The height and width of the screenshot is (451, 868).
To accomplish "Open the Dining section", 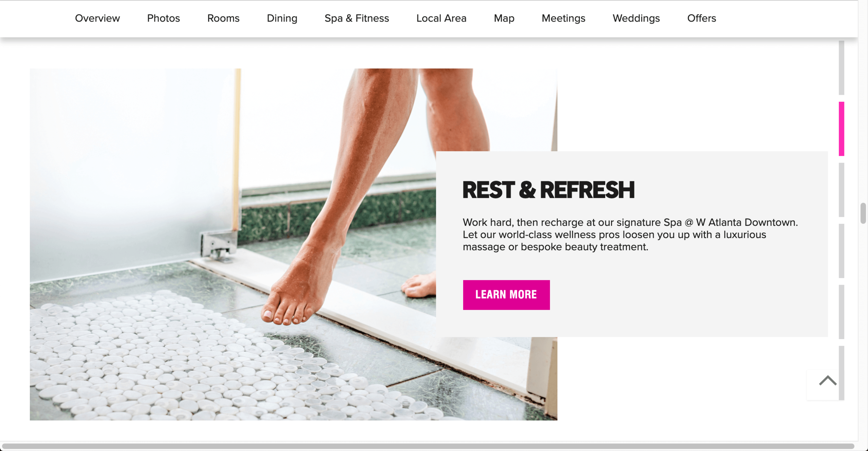I will coord(282,18).
